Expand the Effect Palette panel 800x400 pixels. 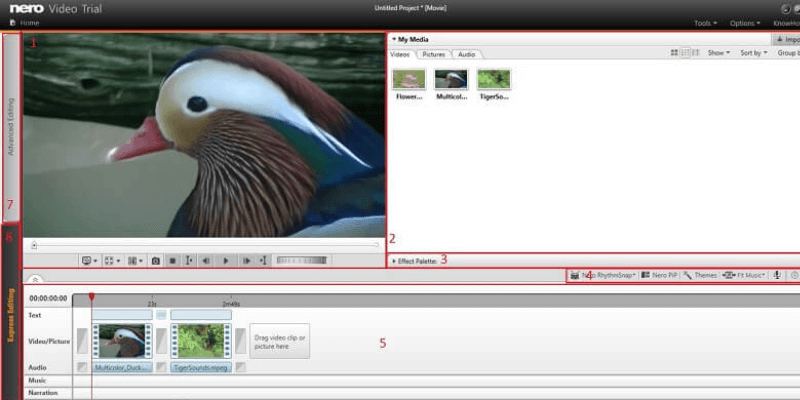394,261
